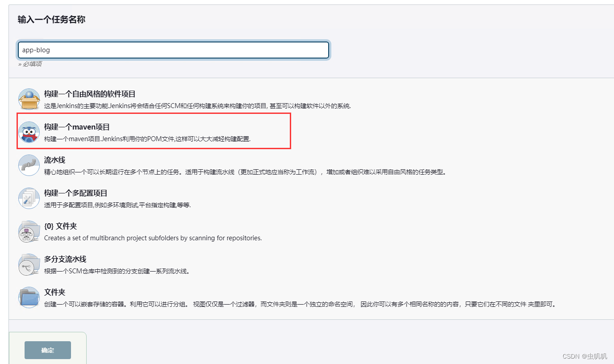Click the blue 文件夹 folder icon
Screen dimensions: 614x364
click(x=29, y=297)
